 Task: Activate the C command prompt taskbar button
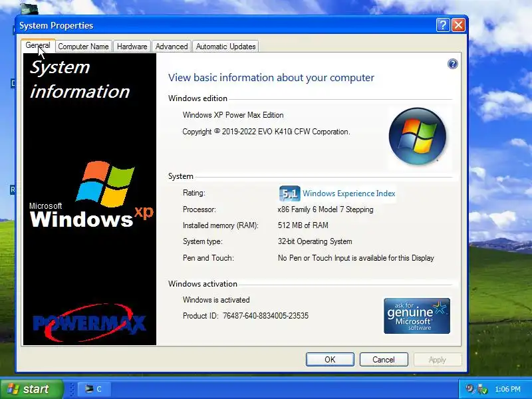(93, 389)
